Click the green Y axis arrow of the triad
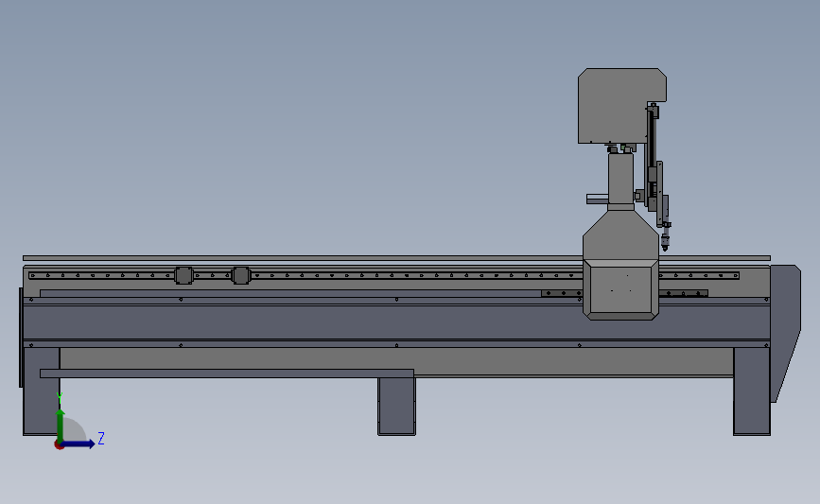Image resolution: width=820 pixels, height=504 pixels. tap(61, 426)
